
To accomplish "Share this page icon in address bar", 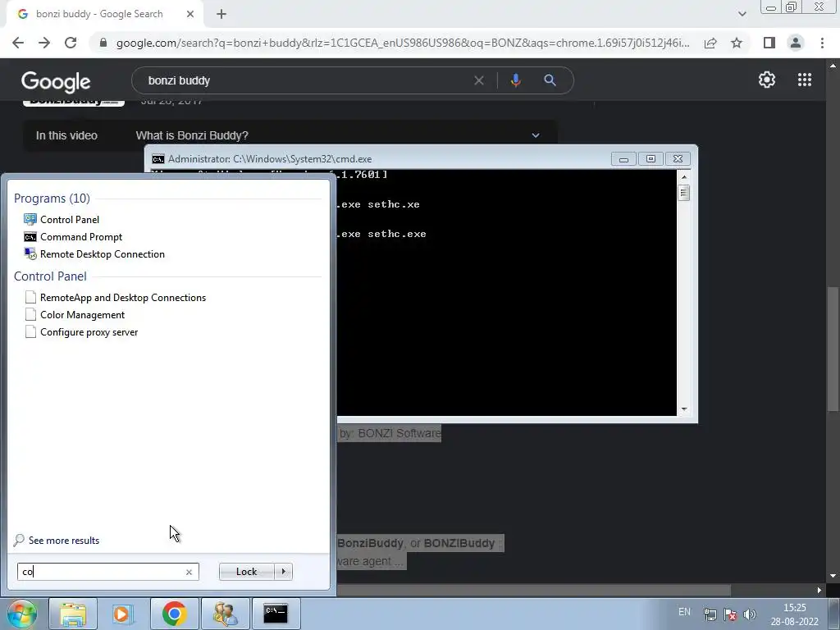I will coord(710,43).
